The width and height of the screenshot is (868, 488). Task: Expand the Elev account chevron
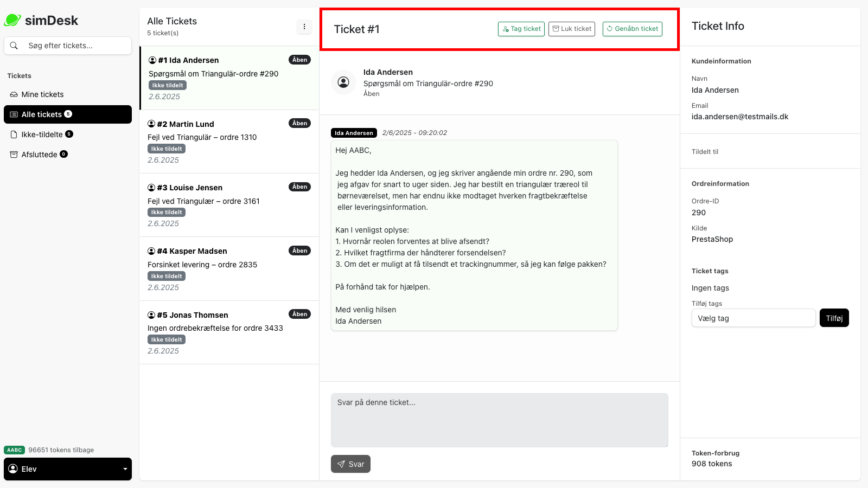(125, 468)
